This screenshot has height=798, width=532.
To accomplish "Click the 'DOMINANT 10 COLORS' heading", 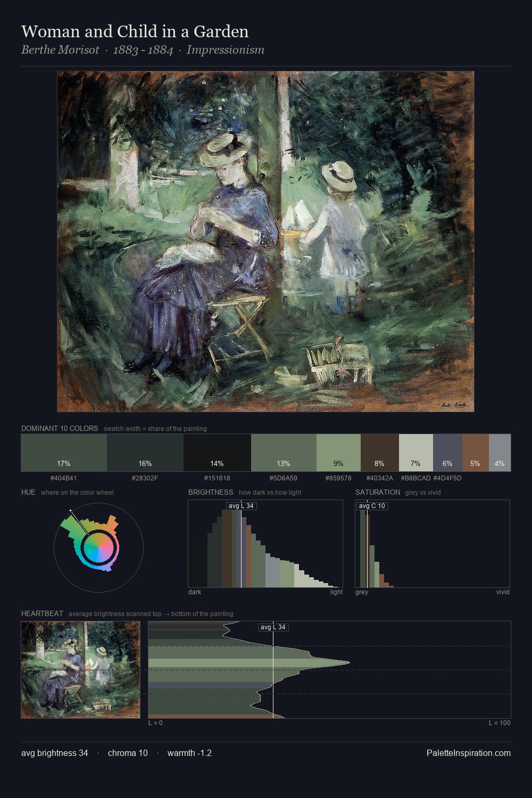I will (60, 428).
